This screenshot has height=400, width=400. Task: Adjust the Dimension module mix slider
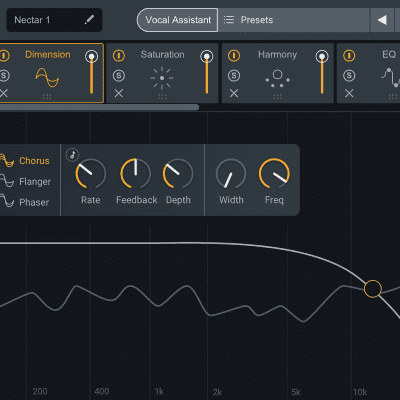pyautogui.click(x=91, y=72)
